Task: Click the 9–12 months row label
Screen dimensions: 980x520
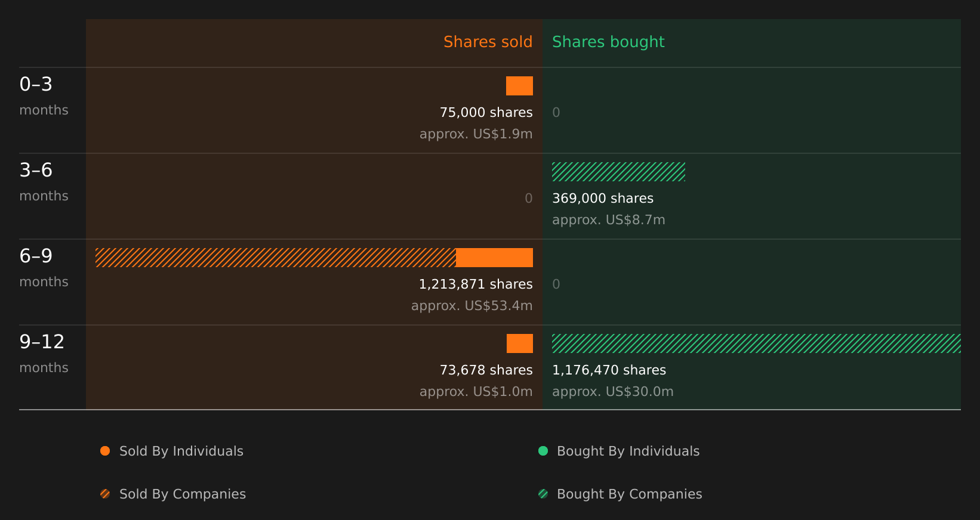Action: 44,354
